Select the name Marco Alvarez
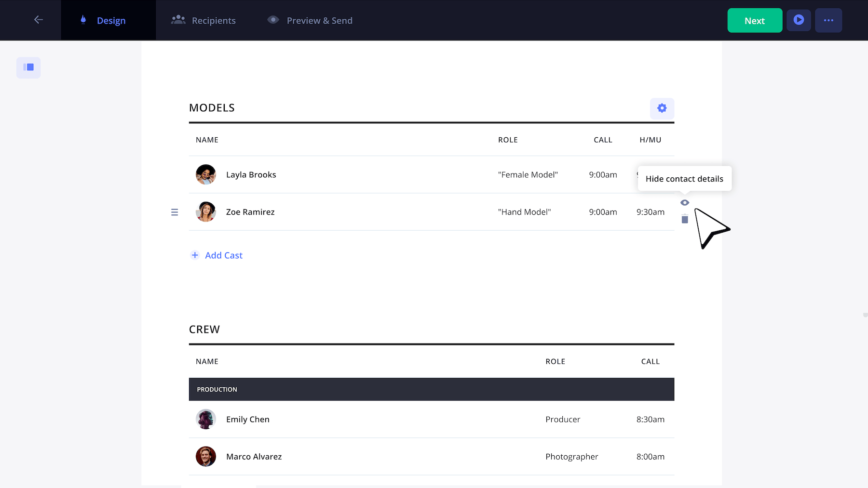 pos(254,456)
